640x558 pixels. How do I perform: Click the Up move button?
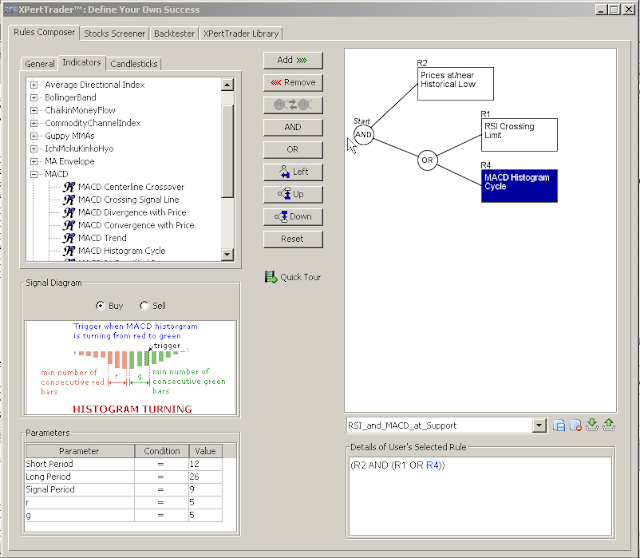pyautogui.click(x=293, y=194)
